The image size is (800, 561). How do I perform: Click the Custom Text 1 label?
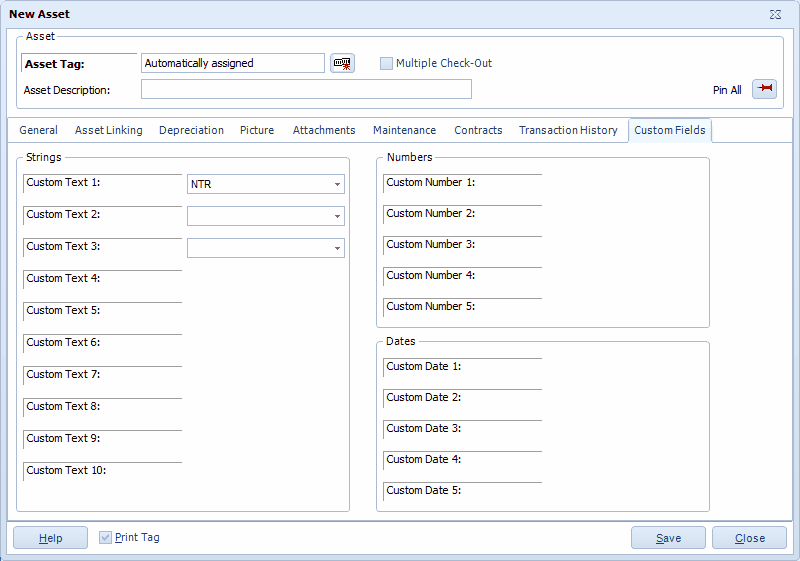pos(63,183)
